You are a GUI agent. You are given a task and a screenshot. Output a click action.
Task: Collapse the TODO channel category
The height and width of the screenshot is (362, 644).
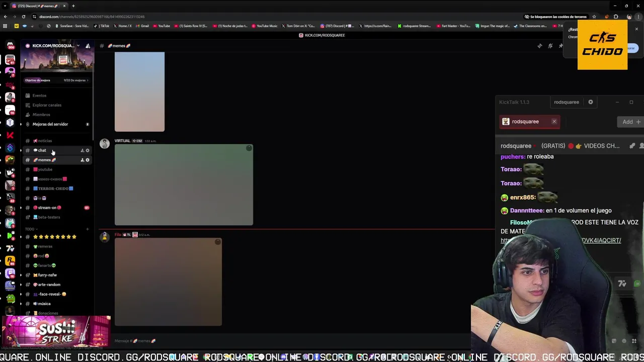[30, 229]
